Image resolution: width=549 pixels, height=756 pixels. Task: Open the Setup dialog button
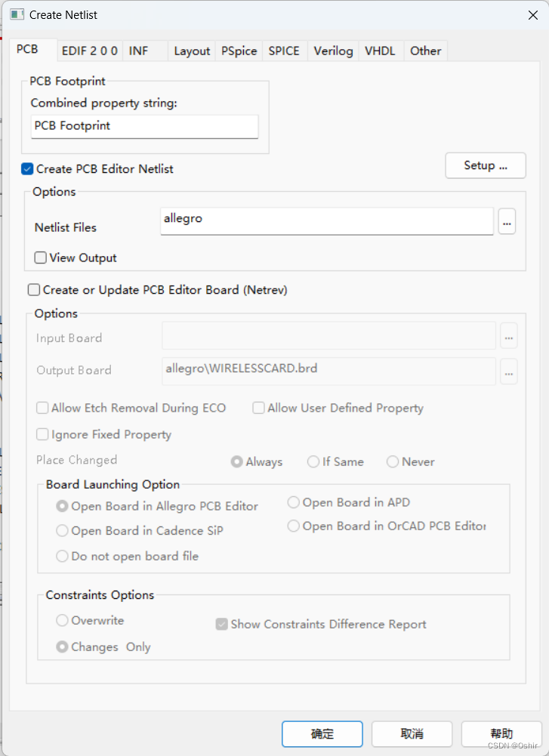pyautogui.click(x=485, y=165)
